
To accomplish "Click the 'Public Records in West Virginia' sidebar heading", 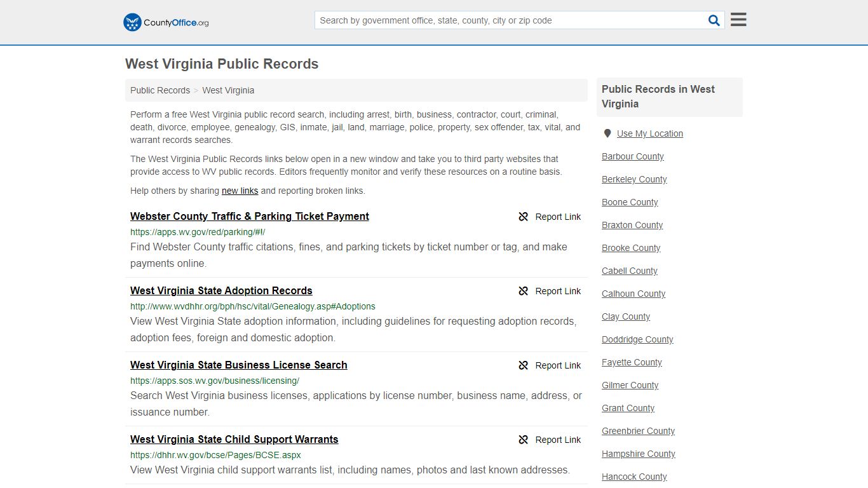I will pyautogui.click(x=658, y=97).
